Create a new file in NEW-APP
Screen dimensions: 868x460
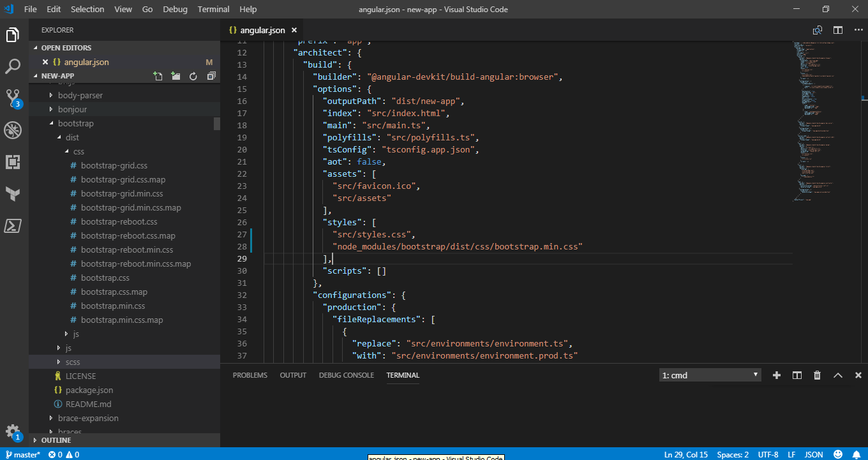[158, 75]
